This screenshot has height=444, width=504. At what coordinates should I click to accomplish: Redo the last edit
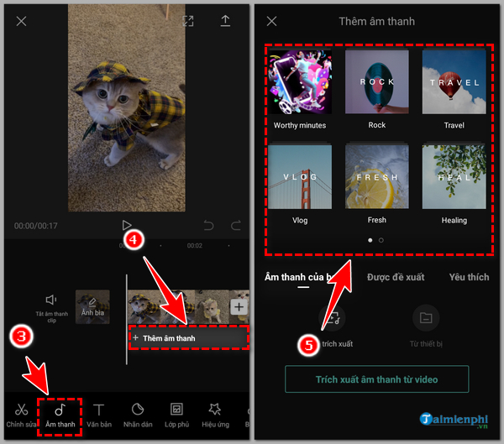pos(236,225)
